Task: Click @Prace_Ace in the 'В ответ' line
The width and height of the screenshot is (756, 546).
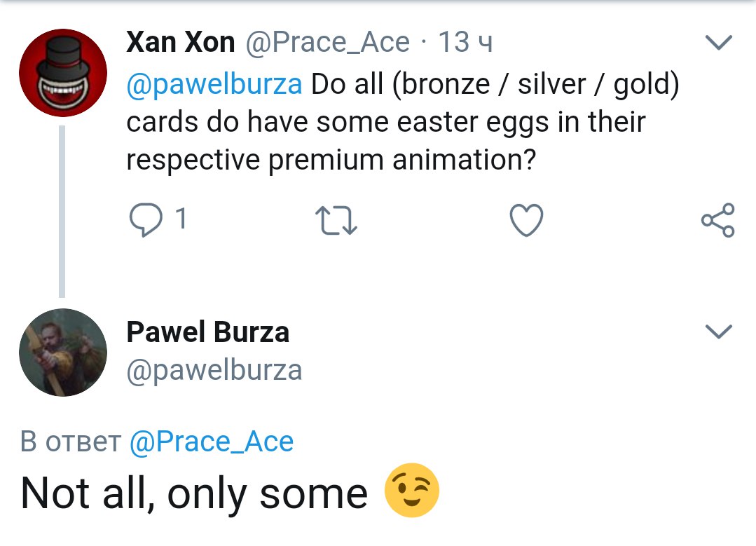Action: [x=212, y=442]
